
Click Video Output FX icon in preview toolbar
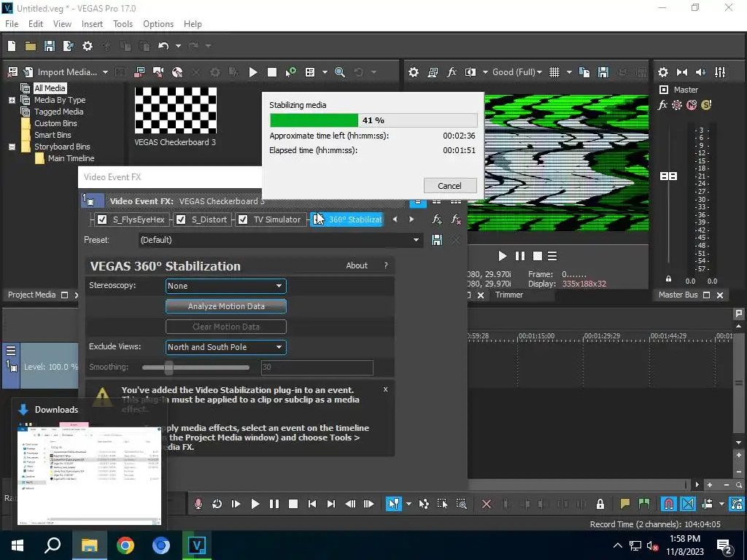(451, 72)
